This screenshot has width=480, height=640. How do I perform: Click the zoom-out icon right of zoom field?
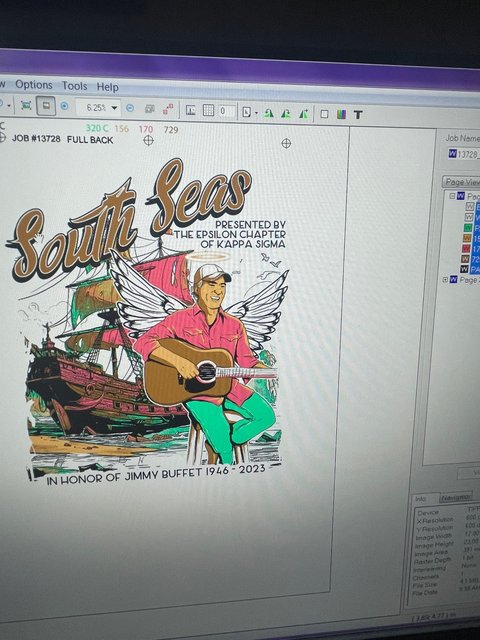[x=130, y=108]
